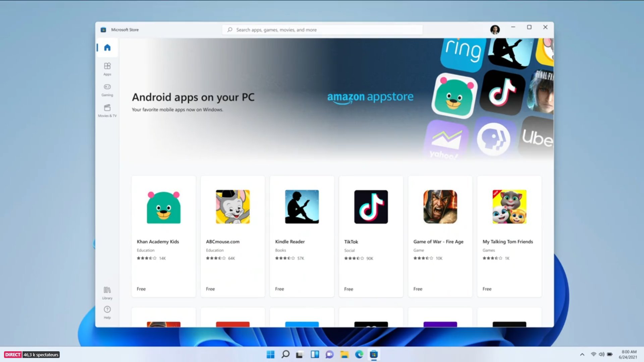
Task: Click the Store search field
Action: 322,29
